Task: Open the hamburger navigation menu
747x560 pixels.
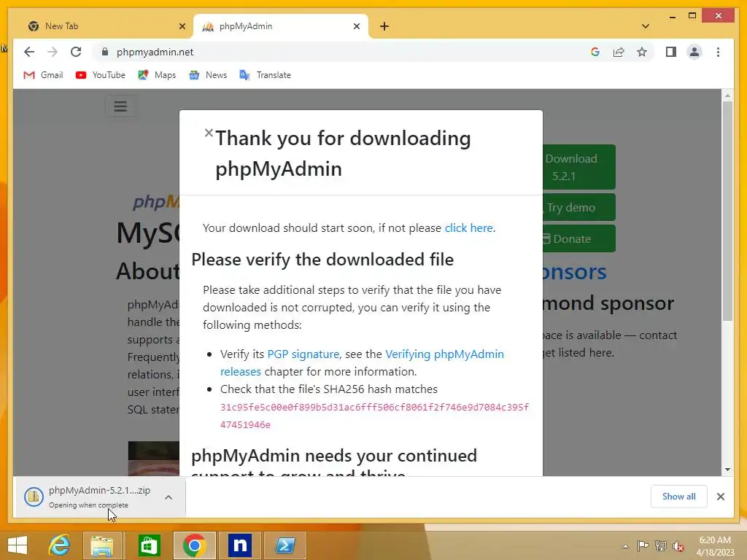Action: pos(120,106)
